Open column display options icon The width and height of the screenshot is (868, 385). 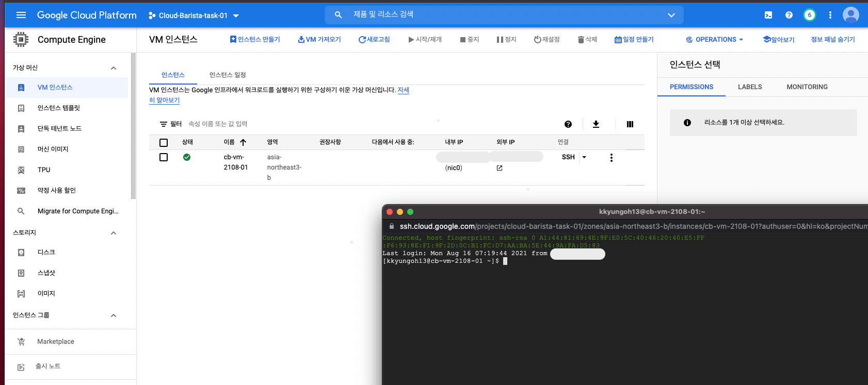(630, 124)
